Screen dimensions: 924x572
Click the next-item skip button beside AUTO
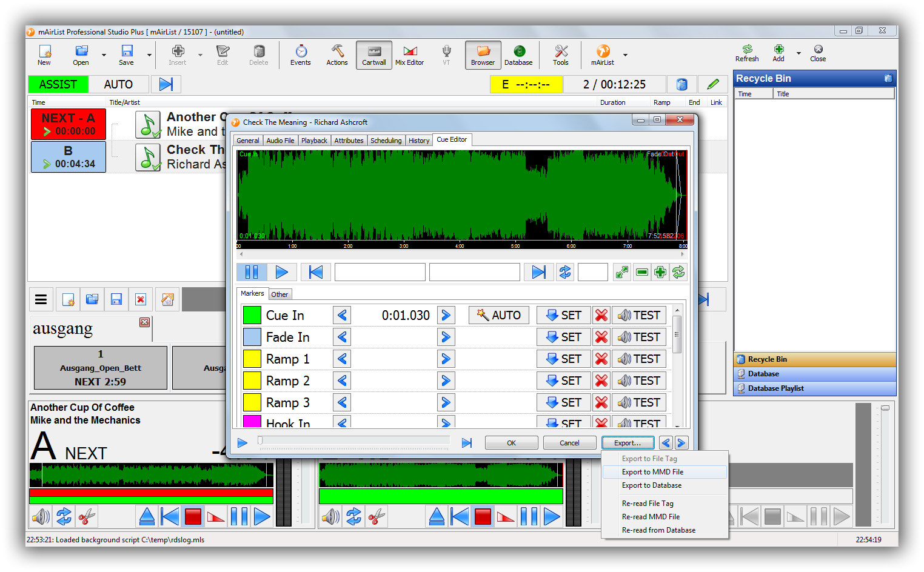point(166,84)
